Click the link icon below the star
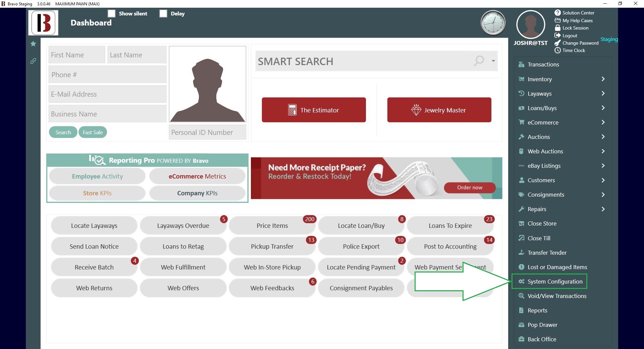The height and width of the screenshot is (349, 644). click(33, 61)
